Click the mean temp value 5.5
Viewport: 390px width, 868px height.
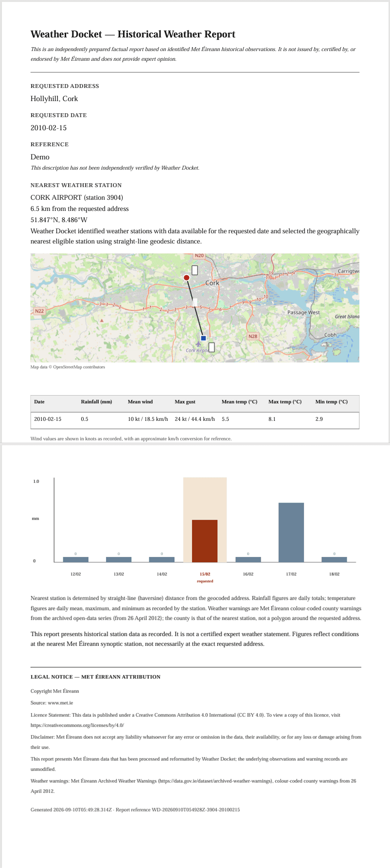[225, 419]
